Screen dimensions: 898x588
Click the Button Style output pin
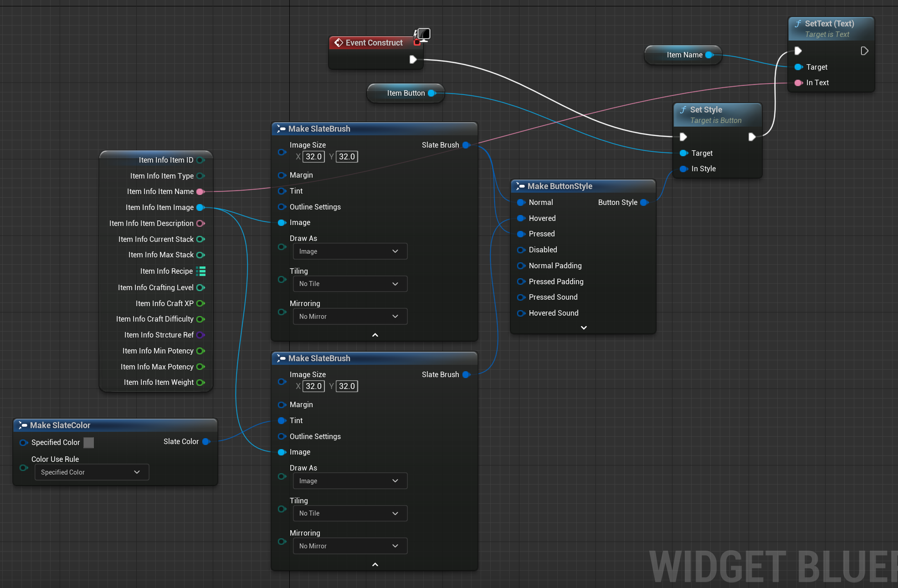click(644, 202)
